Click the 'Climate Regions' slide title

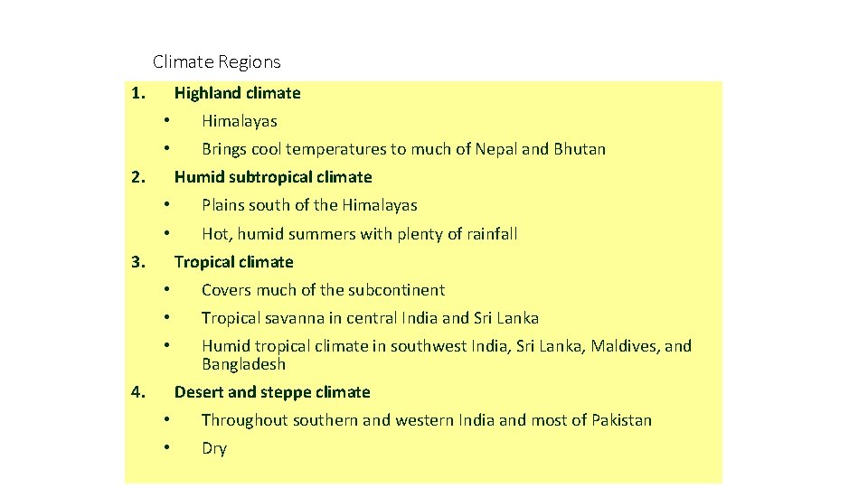coord(216,62)
